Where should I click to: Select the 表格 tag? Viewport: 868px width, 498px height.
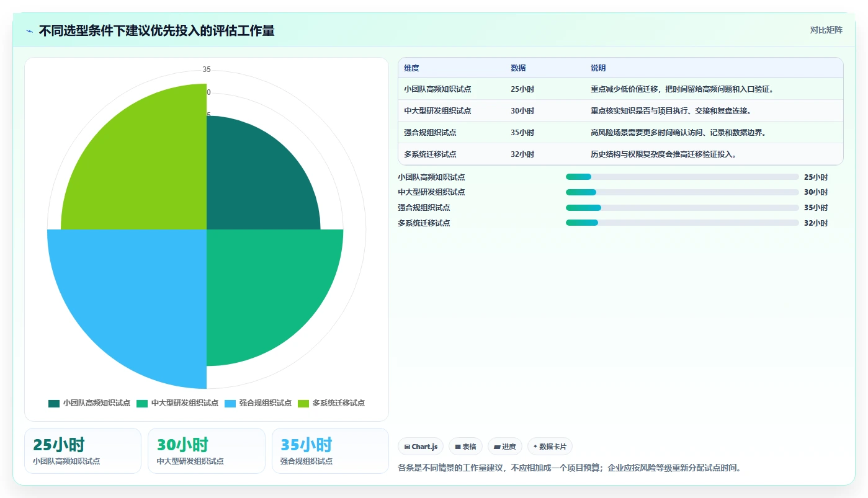[x=465, y=447]
